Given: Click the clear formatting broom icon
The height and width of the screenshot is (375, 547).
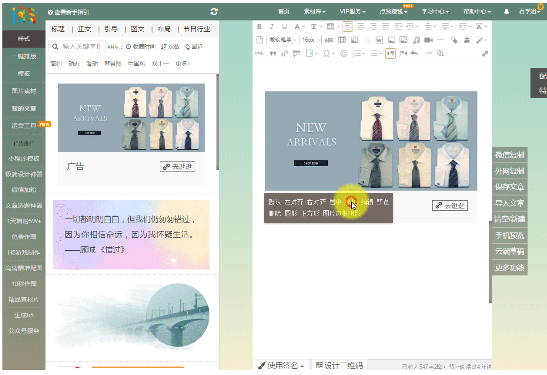Looking at the screenshot, I should (466, 40).
